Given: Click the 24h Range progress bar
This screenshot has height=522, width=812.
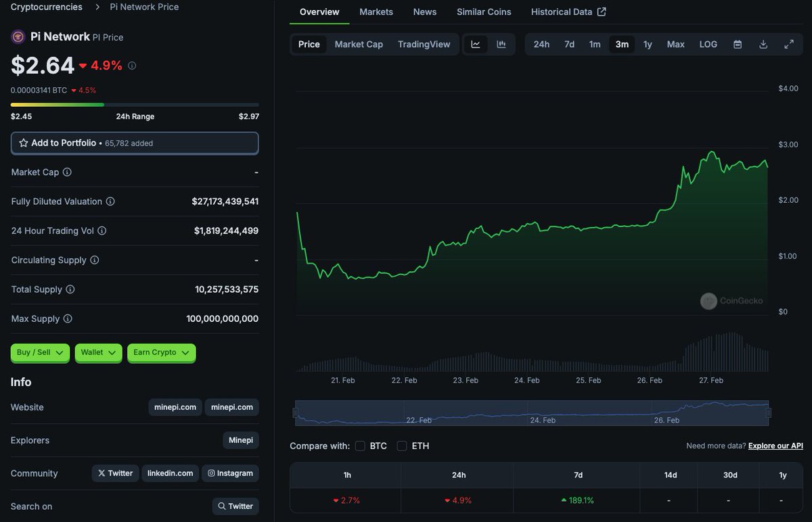Looking at the screenshot, I should [x=135, y=105].
